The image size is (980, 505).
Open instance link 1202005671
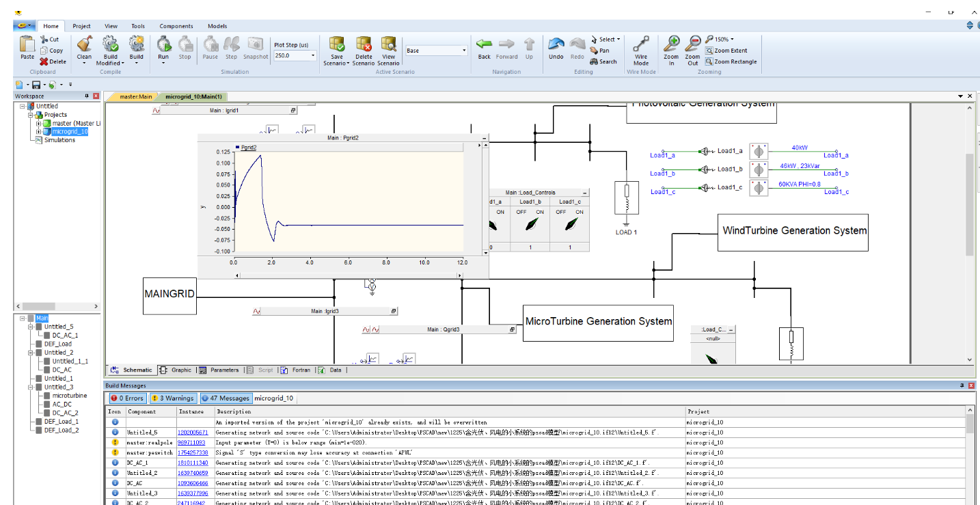click(193, 433)
